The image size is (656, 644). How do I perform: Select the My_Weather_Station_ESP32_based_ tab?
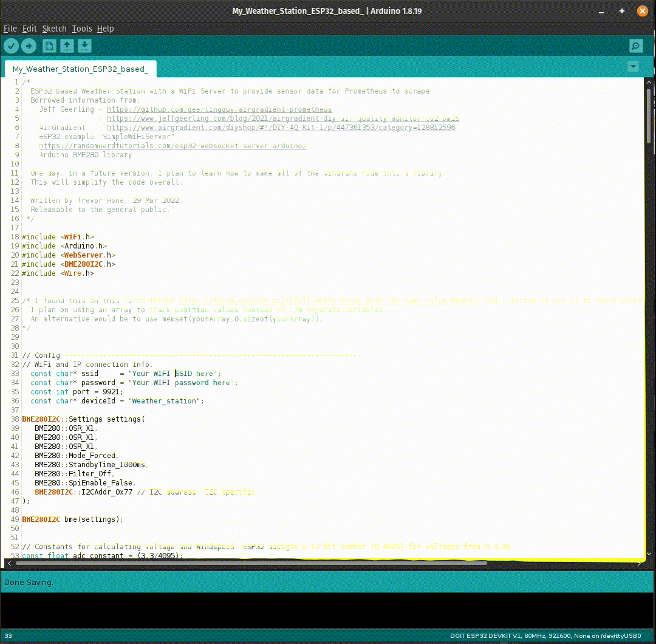tap(80, 69)
